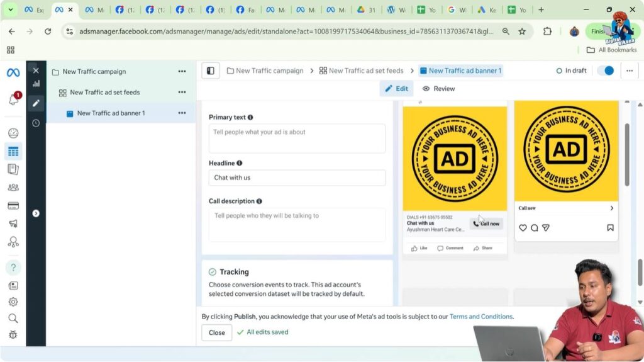Click the pencil edit icon in side panel
Screen dimensions: 644x362
[36, 103]
